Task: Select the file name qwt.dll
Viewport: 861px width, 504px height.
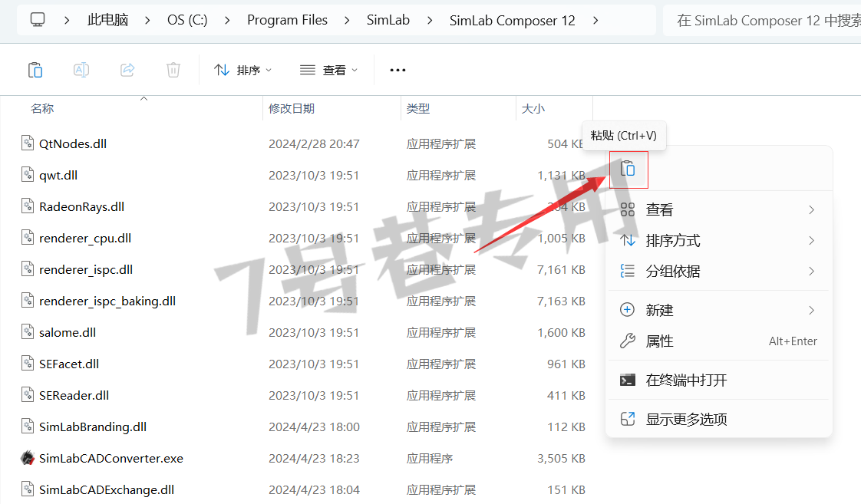Action: click(58, 175)
